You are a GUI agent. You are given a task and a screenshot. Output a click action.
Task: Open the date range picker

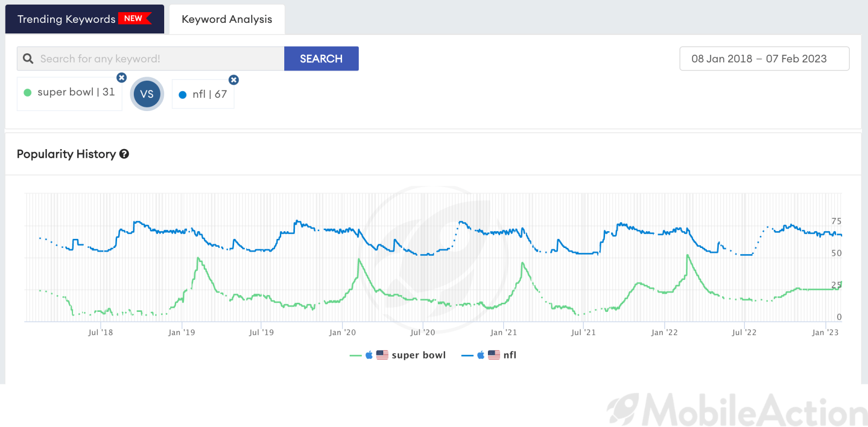click(764, 59)
